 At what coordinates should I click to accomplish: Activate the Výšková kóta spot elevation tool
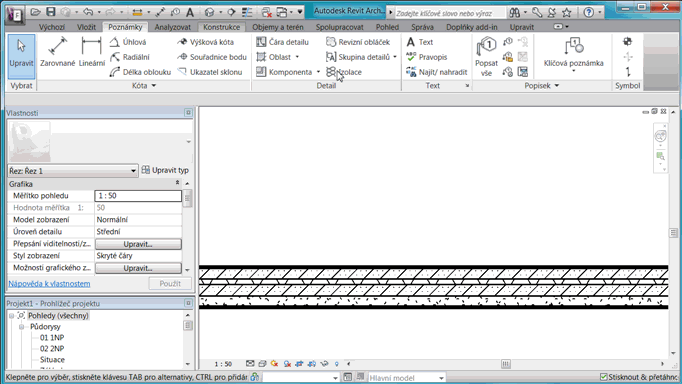click(x=206, y=42)
